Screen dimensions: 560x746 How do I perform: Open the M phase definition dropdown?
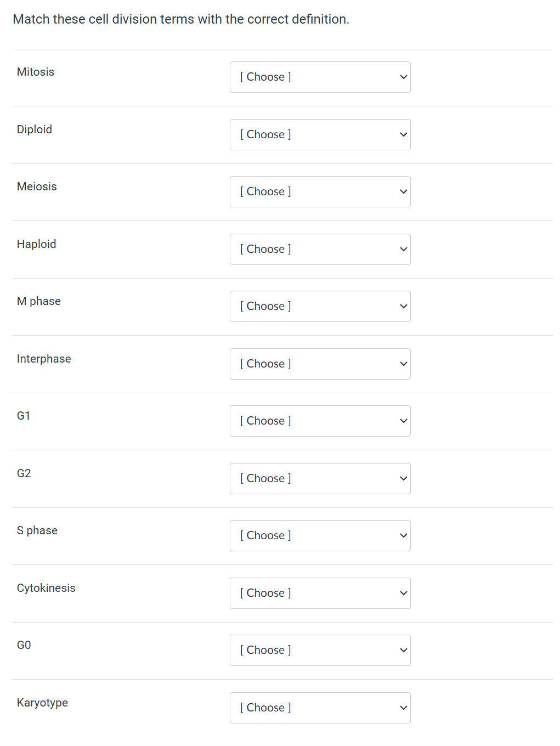pyautogui.click(x=320, y=306)
